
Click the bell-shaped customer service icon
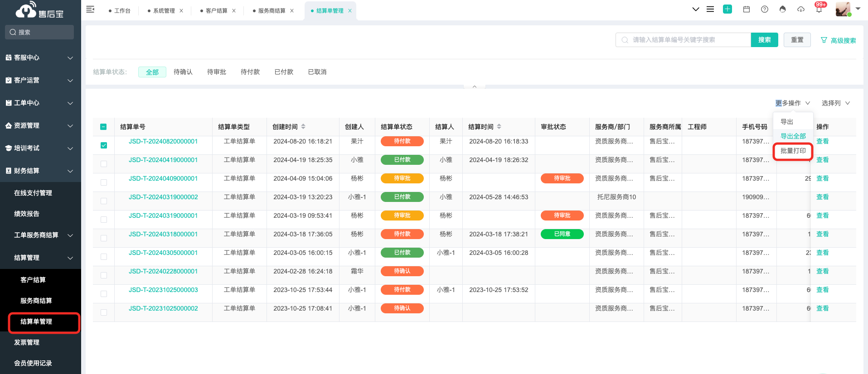click(783, 9)
